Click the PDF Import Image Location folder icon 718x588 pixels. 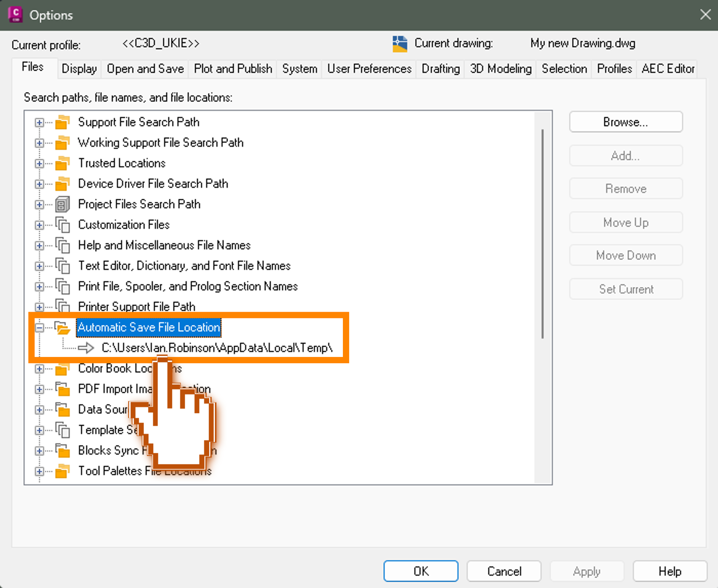[x=62, y=389]
